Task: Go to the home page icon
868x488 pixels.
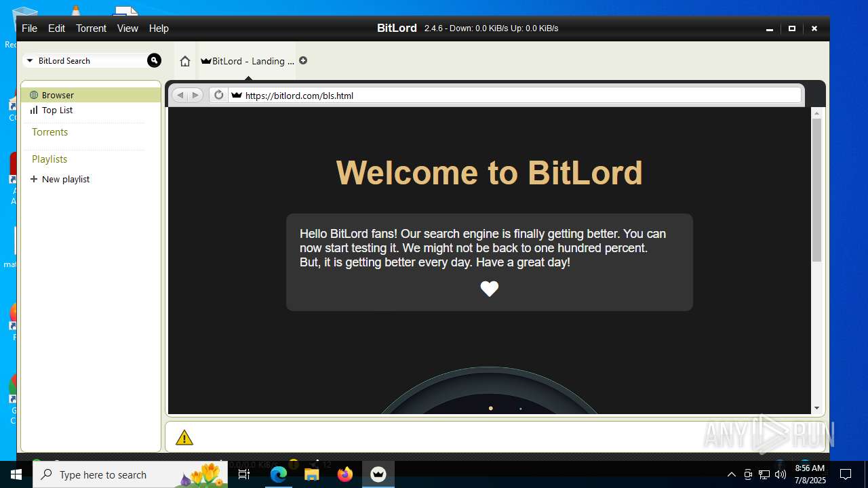Action: pos(185,61)
